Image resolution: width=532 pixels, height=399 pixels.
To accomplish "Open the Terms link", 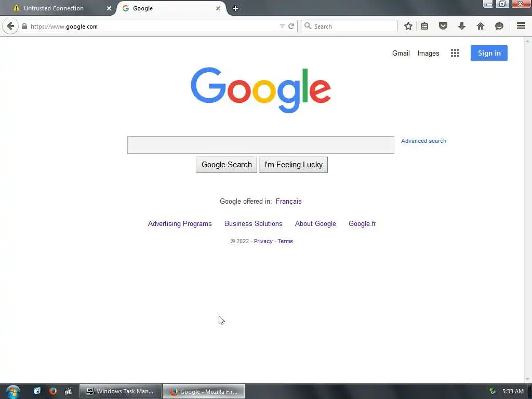I will (285, 241).
